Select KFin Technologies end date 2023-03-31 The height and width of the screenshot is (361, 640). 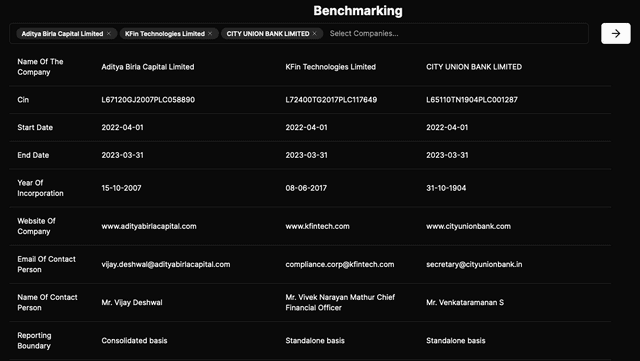pyautogui.click(x=307, y=155)
